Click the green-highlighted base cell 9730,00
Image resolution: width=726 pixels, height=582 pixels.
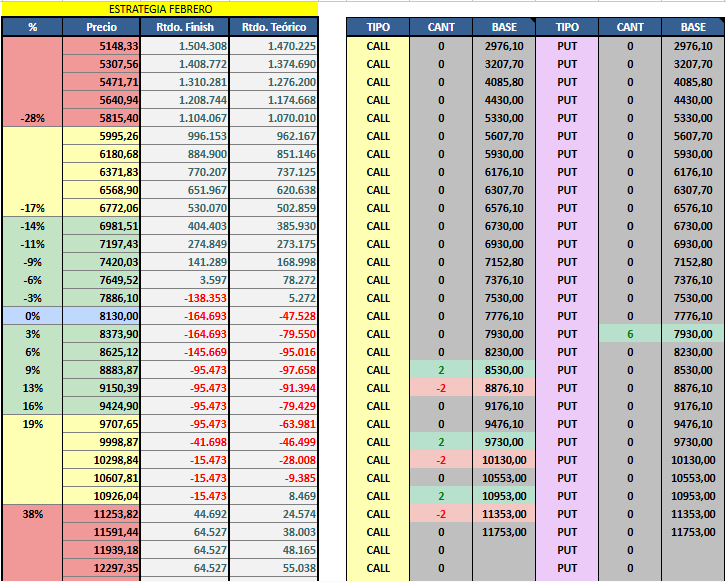(504, 442)
